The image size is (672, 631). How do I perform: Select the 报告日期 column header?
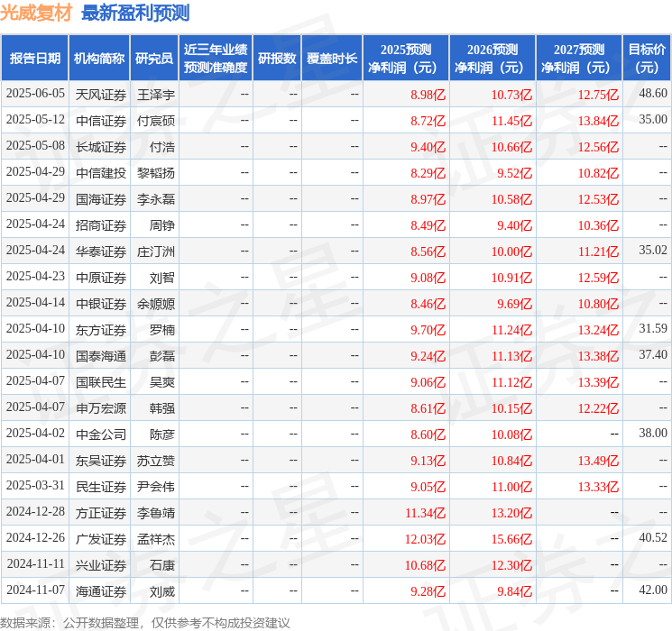tap(34, 59)
